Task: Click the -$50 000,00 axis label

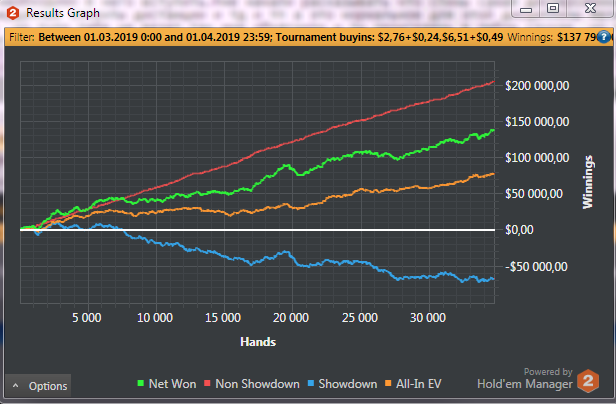Action: pyautogui.click(x=536, y=267)
